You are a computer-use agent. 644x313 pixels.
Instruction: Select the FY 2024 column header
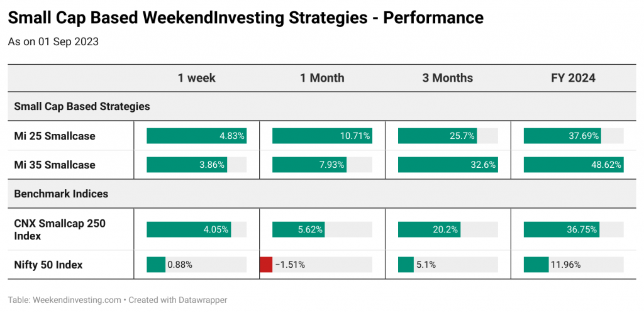tap(574, 78)
